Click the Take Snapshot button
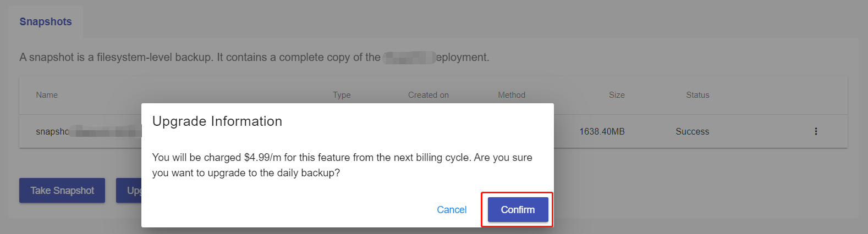868x234 pixels. click(62, 191)
